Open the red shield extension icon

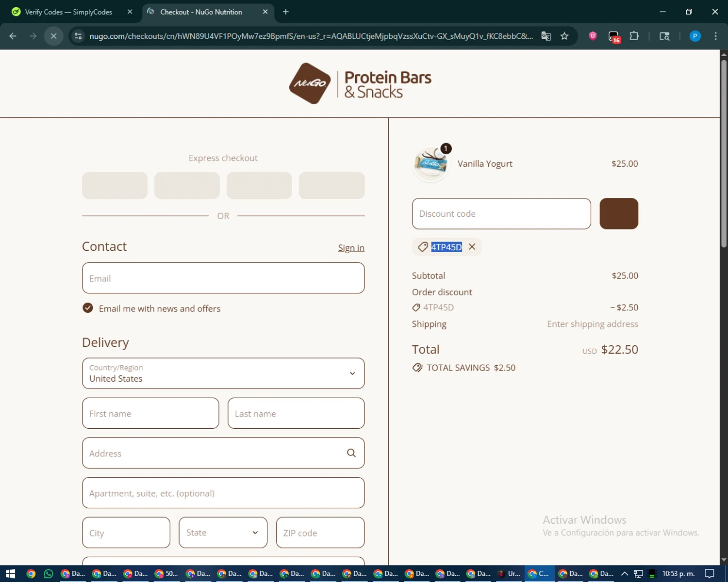pos(593,36)
